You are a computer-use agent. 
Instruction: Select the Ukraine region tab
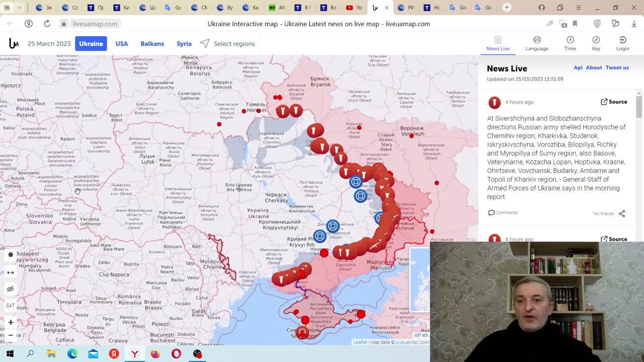click(91, 44)
